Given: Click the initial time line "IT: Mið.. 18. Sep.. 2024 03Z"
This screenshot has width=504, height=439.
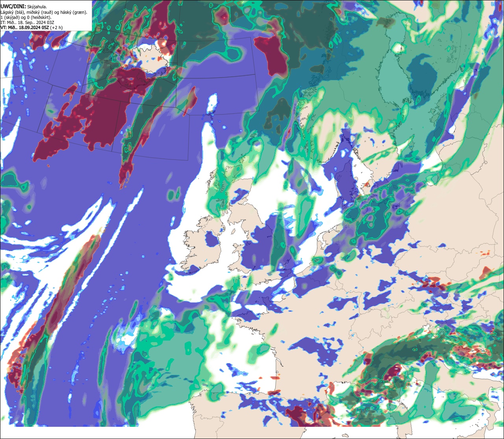Looking at the screenshot, I should pyautogui.click(x=28, y=22).
